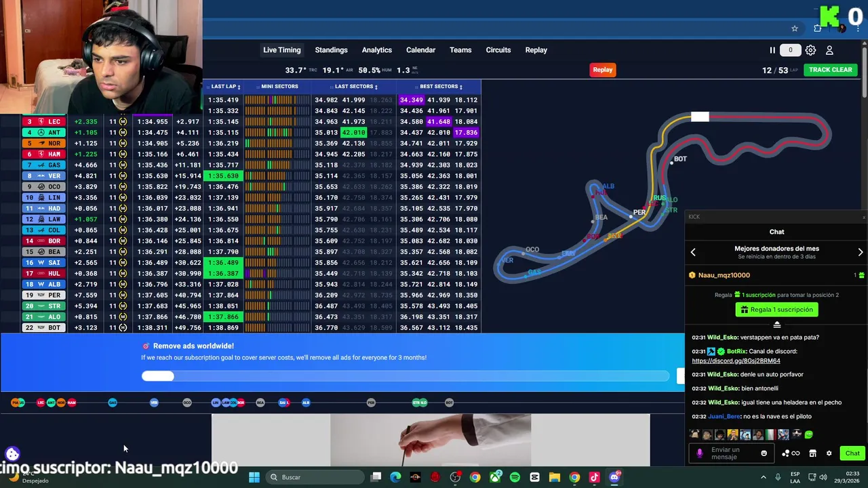
Task: Select driver LEC in timing table
Action: click(43, 122)
